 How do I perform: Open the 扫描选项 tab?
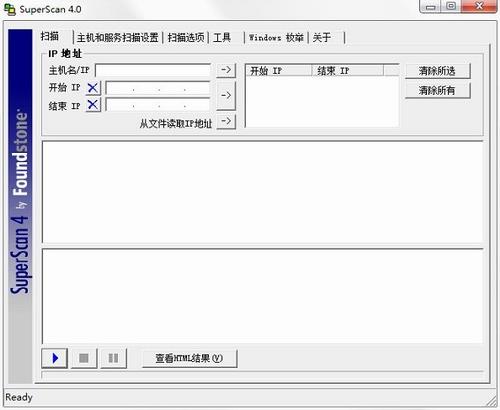pyautogui.click(x=186, y=38)
